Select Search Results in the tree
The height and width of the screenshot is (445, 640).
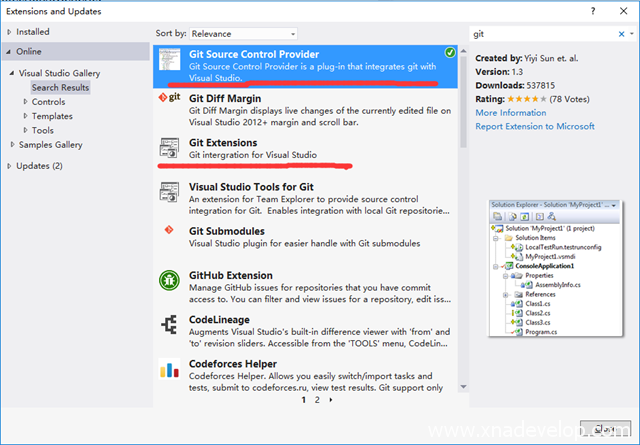(59, 88)
